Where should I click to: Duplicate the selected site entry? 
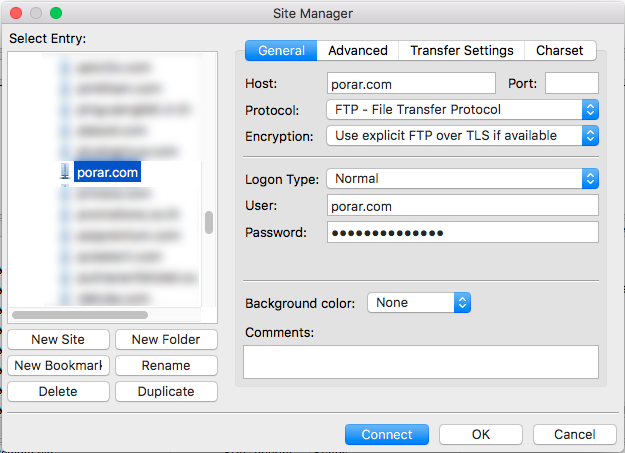[166, 392]
